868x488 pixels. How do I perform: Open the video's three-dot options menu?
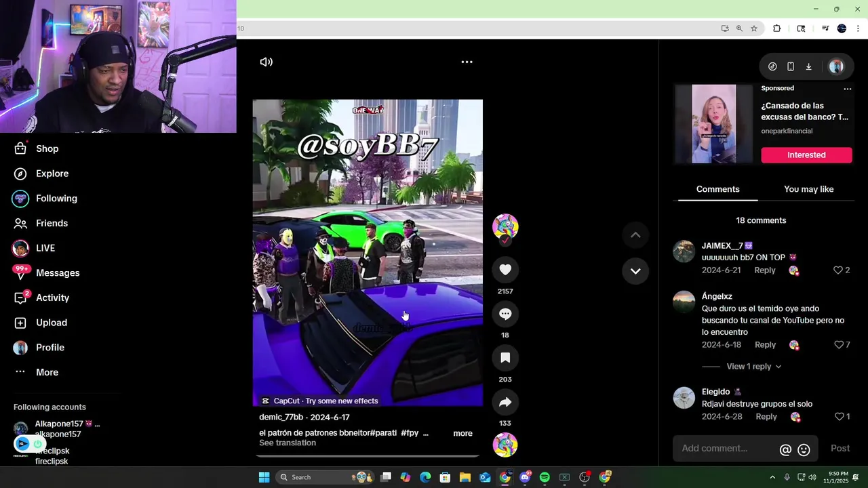pos(467,62)
